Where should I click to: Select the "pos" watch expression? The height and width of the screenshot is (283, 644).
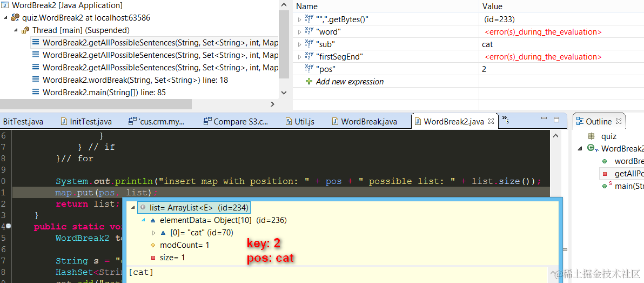[326, 69]
